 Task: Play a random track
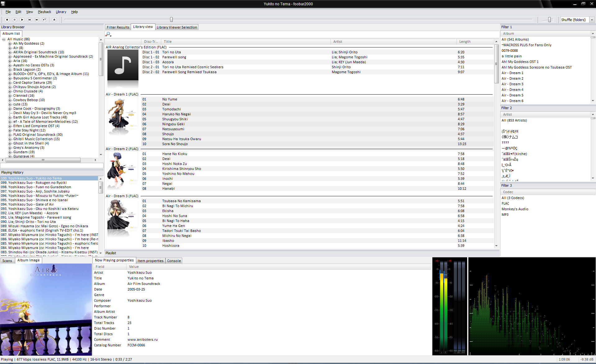[44, 20]
